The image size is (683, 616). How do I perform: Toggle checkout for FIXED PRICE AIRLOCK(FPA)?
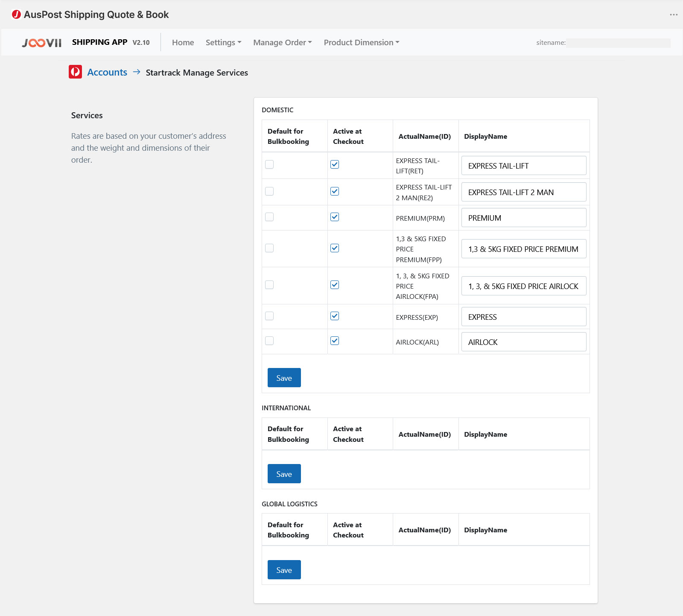click(x=335, y=285)
